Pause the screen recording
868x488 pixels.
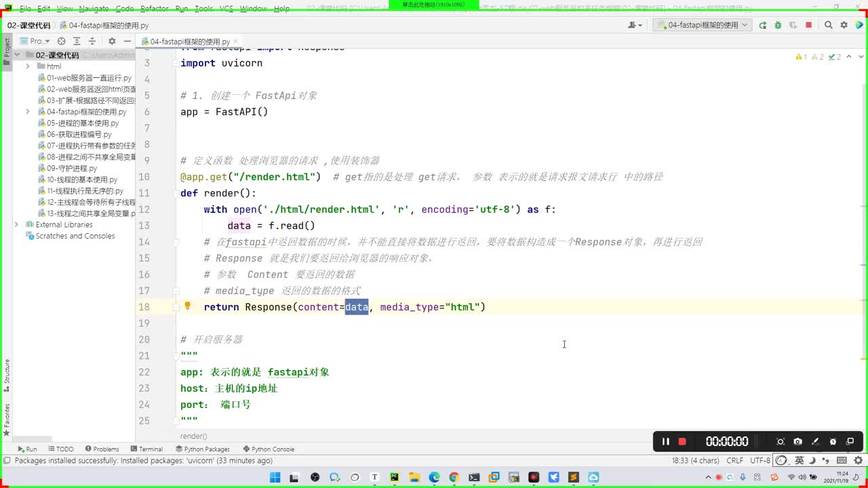click(x=665, y=441)
